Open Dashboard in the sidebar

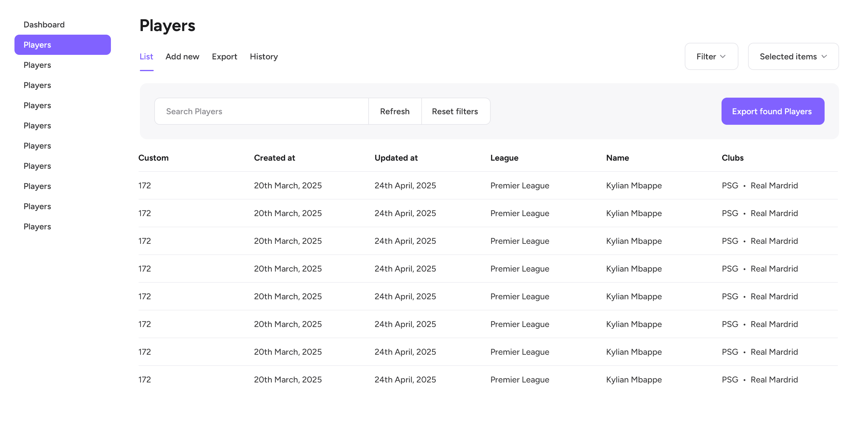44,25
